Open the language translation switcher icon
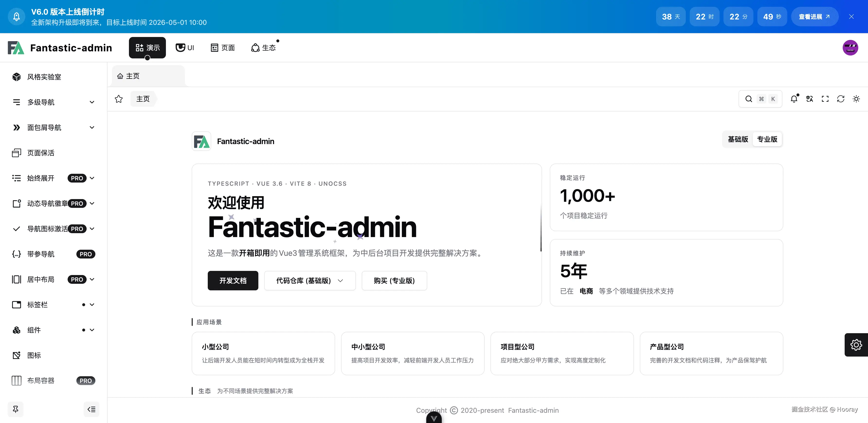The height and width of the screenshot is (423, 868). point(809,99)
